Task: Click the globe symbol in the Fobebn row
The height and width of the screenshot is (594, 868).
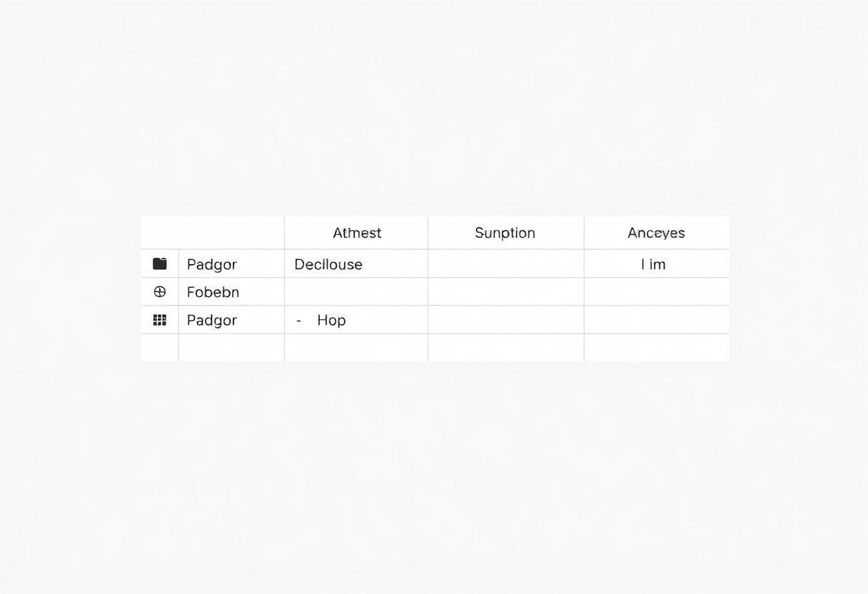Action: tap(159, 291)
